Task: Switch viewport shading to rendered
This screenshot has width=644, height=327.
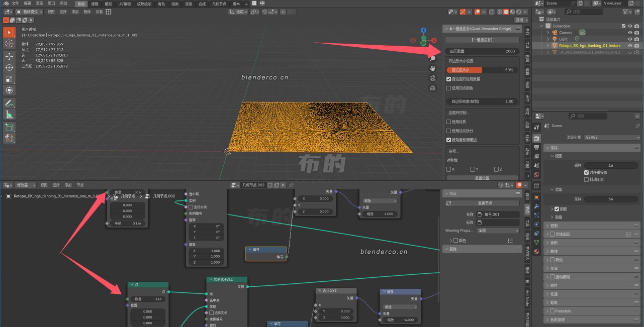Action: (x=518, y=12)
